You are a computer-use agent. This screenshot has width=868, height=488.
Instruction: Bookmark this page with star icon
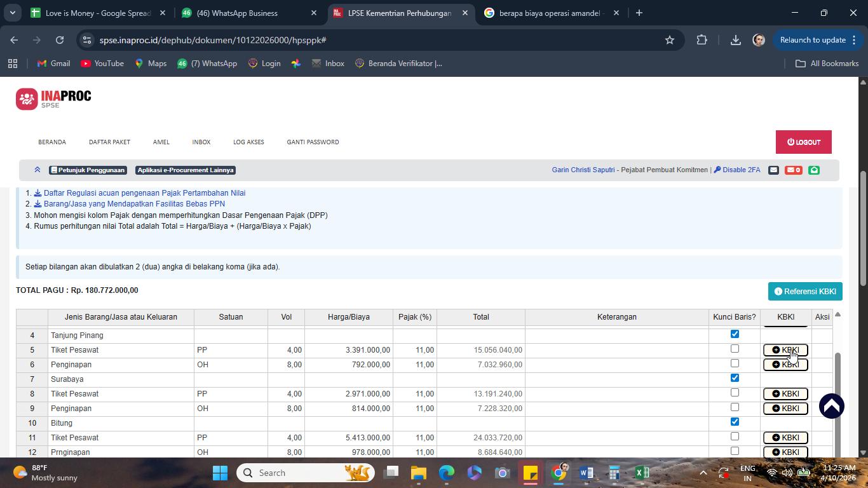pyautogui.click(x=669, y=40)
